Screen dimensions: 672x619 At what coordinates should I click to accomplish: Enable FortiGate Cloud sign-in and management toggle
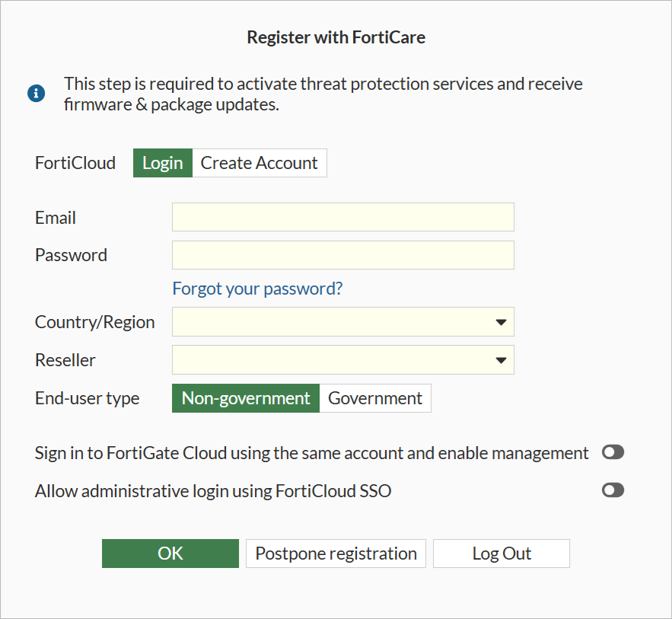613,453
